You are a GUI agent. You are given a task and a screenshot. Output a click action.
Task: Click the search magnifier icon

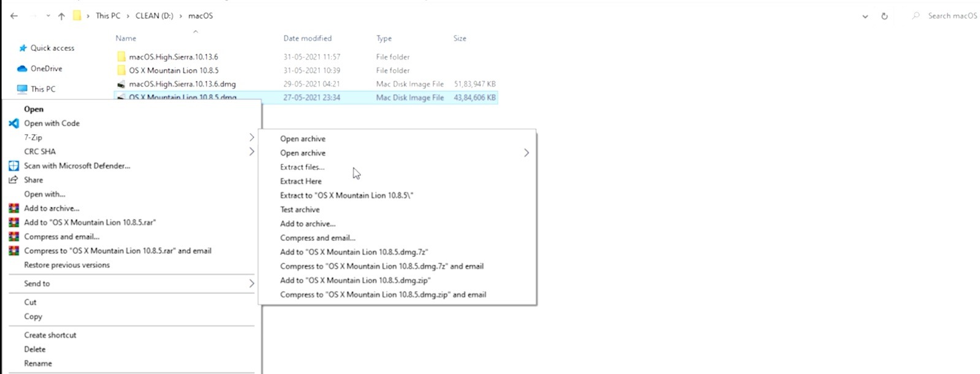[x=916, y=15]
